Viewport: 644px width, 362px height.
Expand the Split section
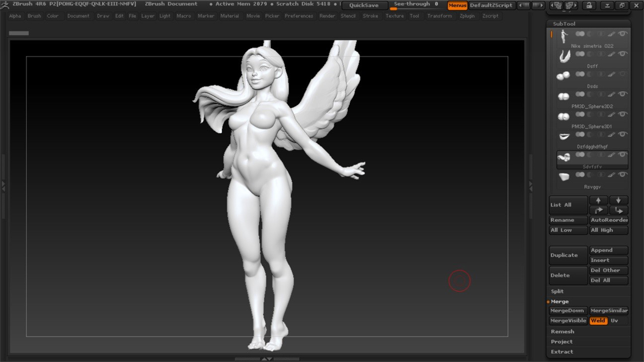click(557, 292)
